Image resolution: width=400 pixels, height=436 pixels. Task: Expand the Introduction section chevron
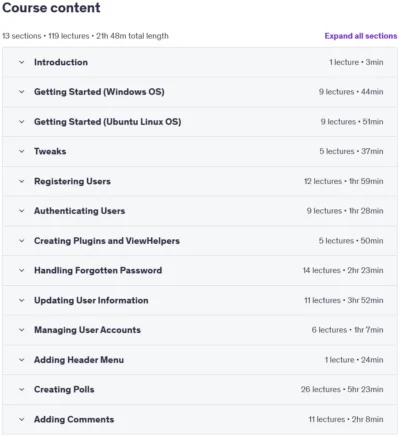click(x=22, y=62)
